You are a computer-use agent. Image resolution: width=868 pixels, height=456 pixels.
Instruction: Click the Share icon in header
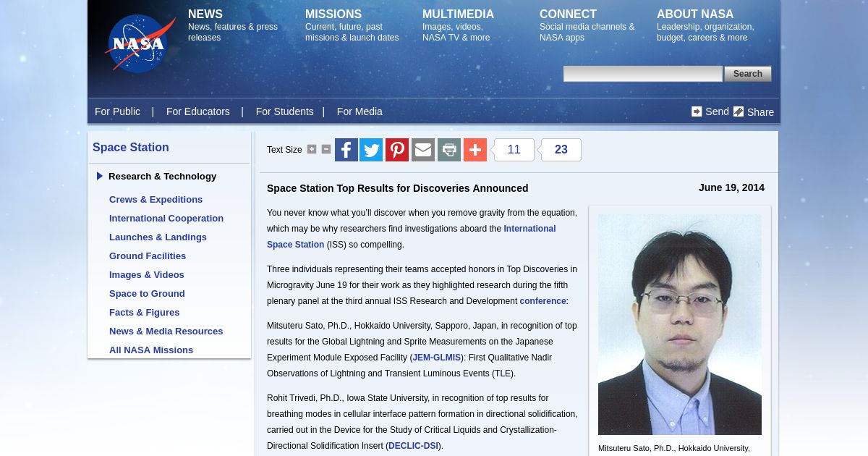739,111
